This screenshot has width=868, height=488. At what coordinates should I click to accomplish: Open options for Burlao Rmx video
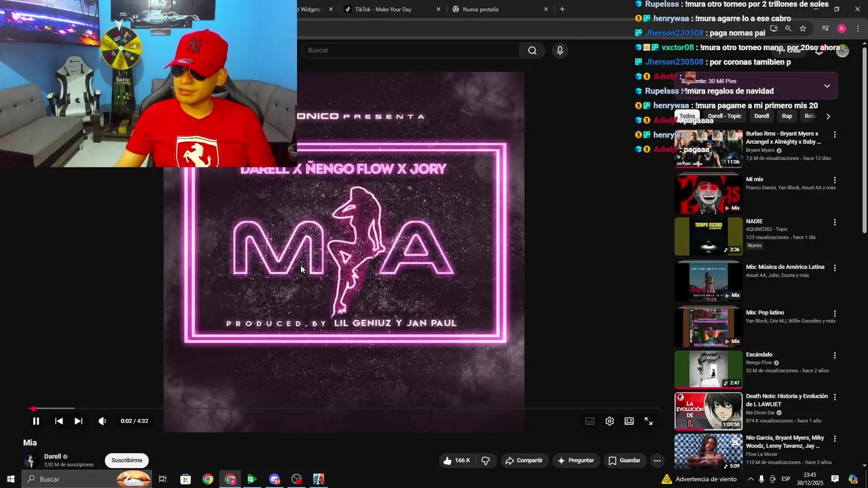(x=835, y=134)
